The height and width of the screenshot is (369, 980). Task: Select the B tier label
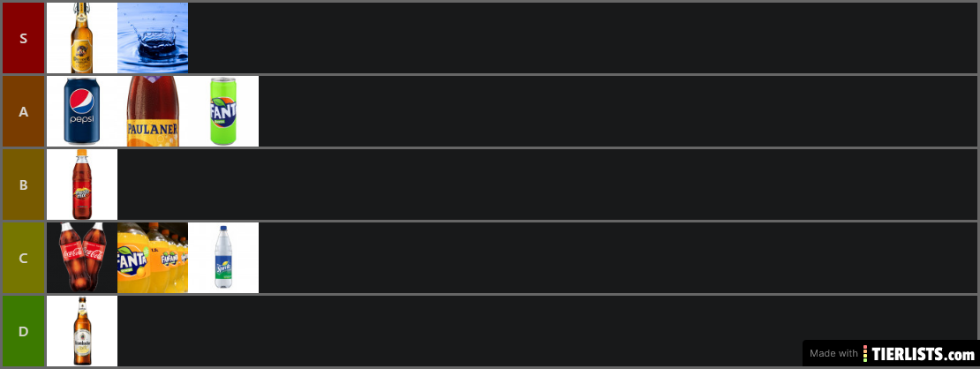pos(23,184)
